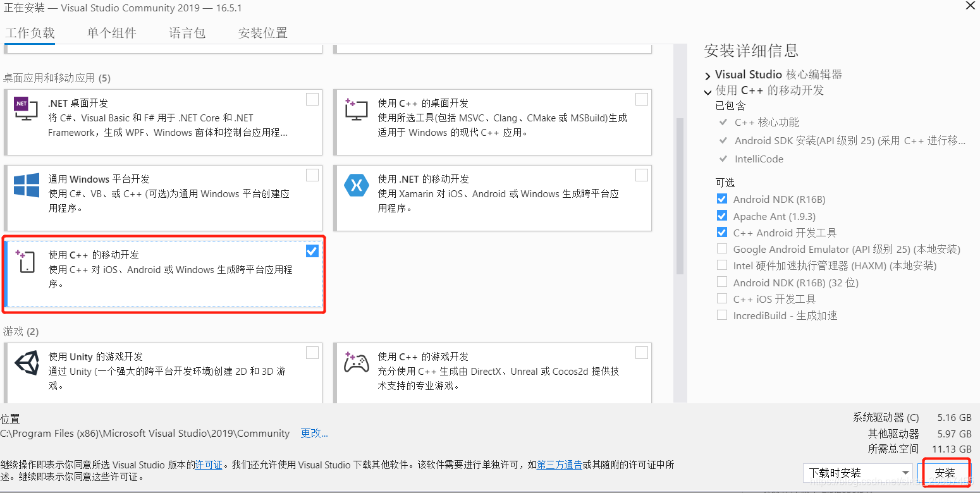
Task: Disable the Android NDK (R16B) component
Action: click(721, 198)
